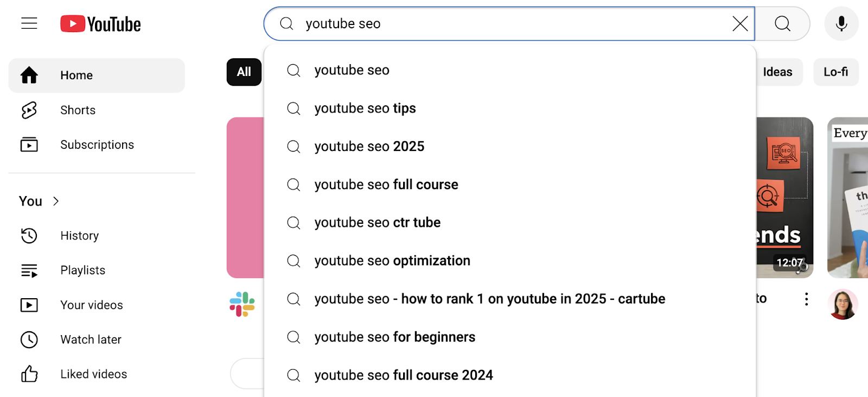
Task: Open the Watch later list
Action: tap(91, 339)
